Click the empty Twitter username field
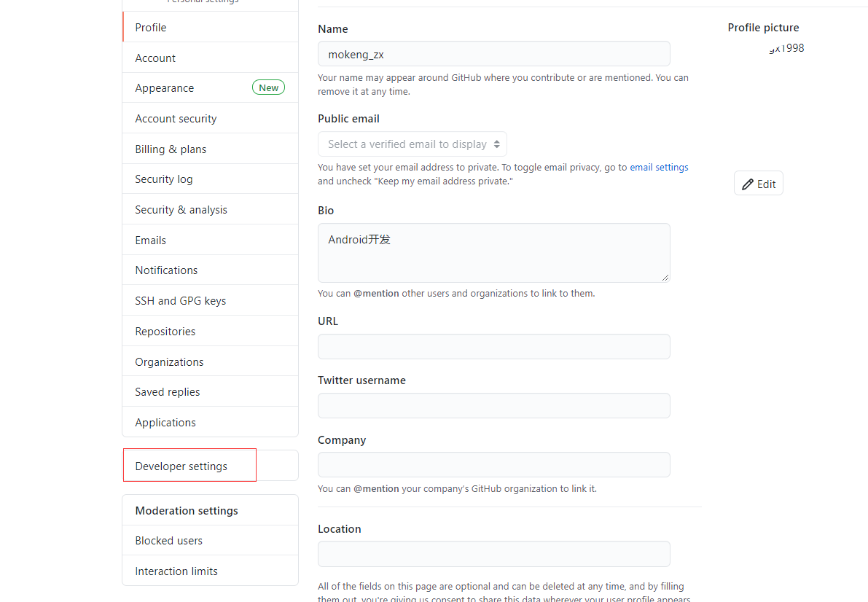Viewport: 868px width, 602px height. pos(493,405)
